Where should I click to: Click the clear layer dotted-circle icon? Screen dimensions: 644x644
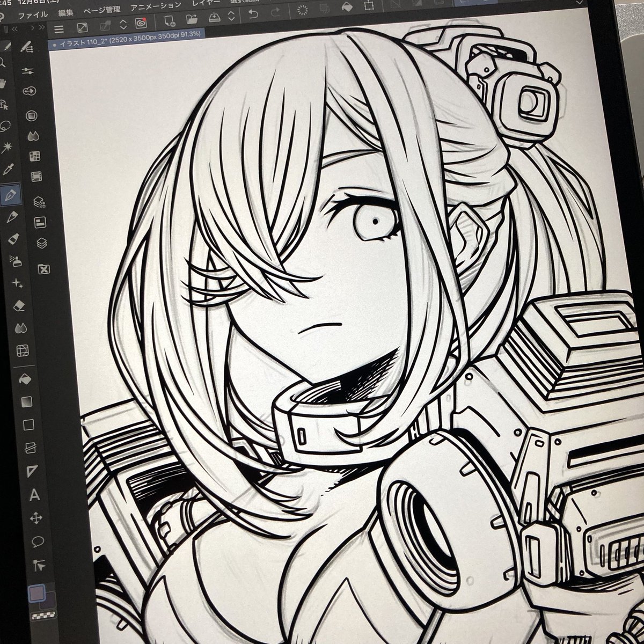302,10
